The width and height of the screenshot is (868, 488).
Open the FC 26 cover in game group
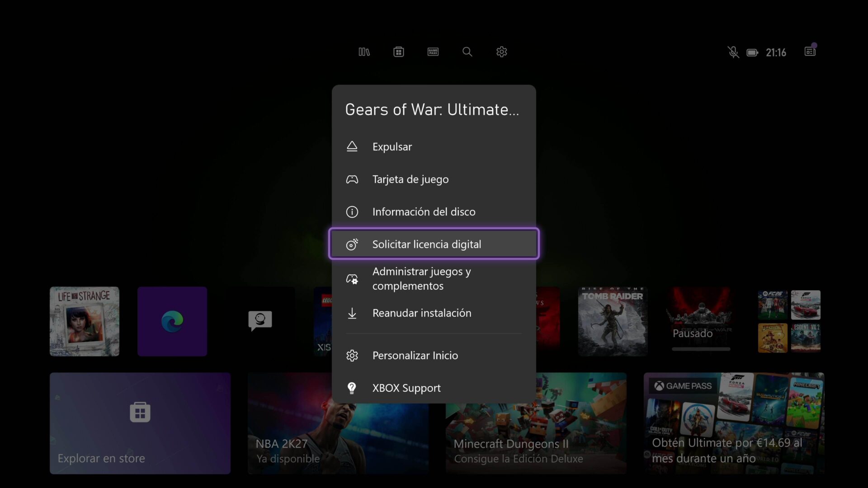pos(773,305)
